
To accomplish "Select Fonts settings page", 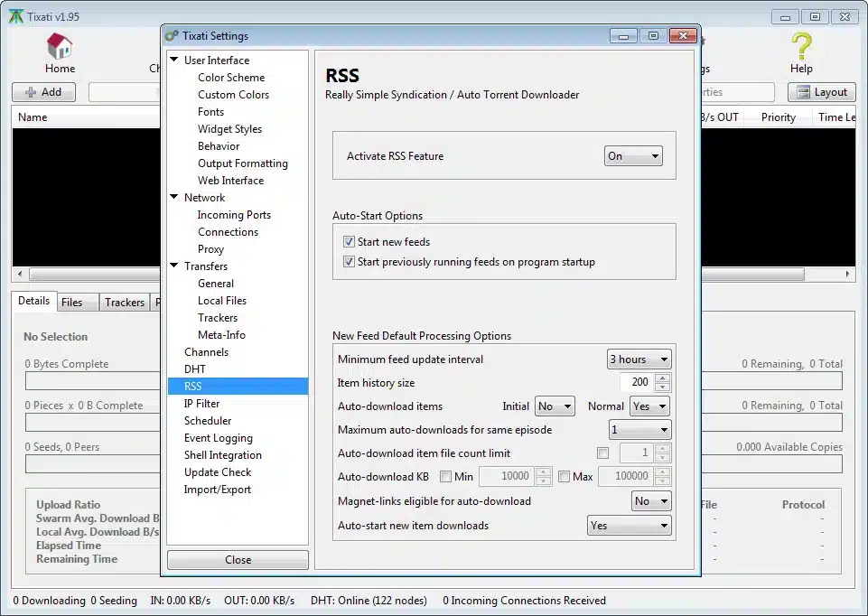I will click(211, 112).
